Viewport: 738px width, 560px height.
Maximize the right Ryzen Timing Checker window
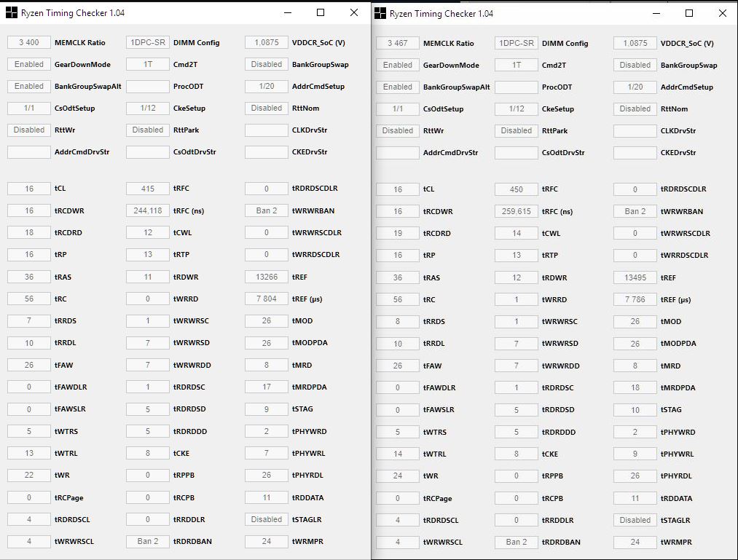pos(689,14)
